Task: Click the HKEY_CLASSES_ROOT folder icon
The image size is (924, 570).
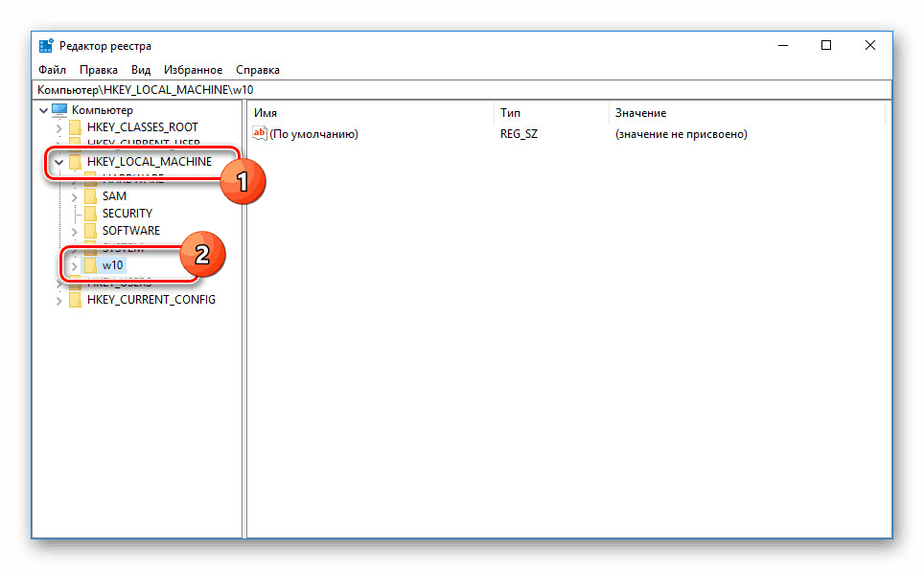Action: (76, 127)
